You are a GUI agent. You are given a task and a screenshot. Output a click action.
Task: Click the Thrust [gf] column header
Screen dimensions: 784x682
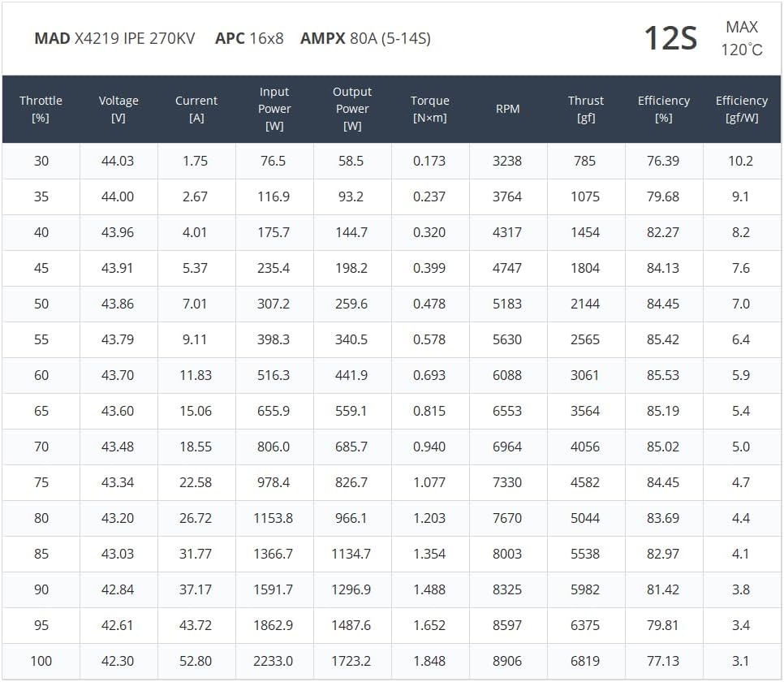pos(586,109)
